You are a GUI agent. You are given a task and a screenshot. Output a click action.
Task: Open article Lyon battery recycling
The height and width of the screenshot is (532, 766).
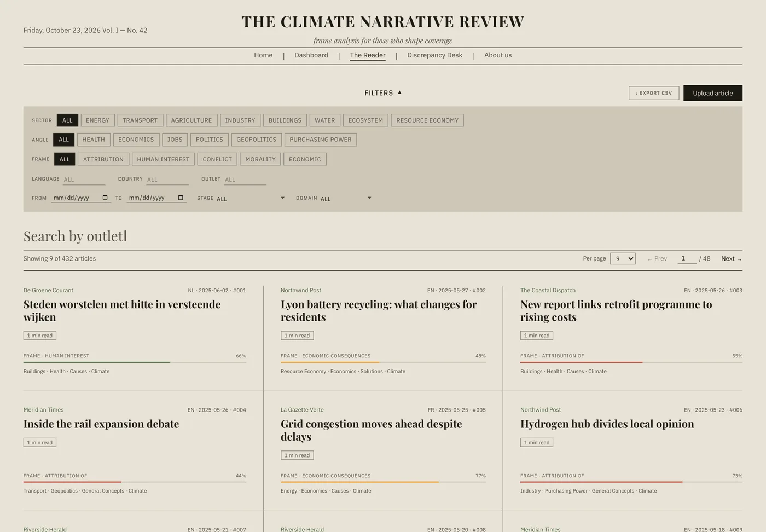[379, 311]
